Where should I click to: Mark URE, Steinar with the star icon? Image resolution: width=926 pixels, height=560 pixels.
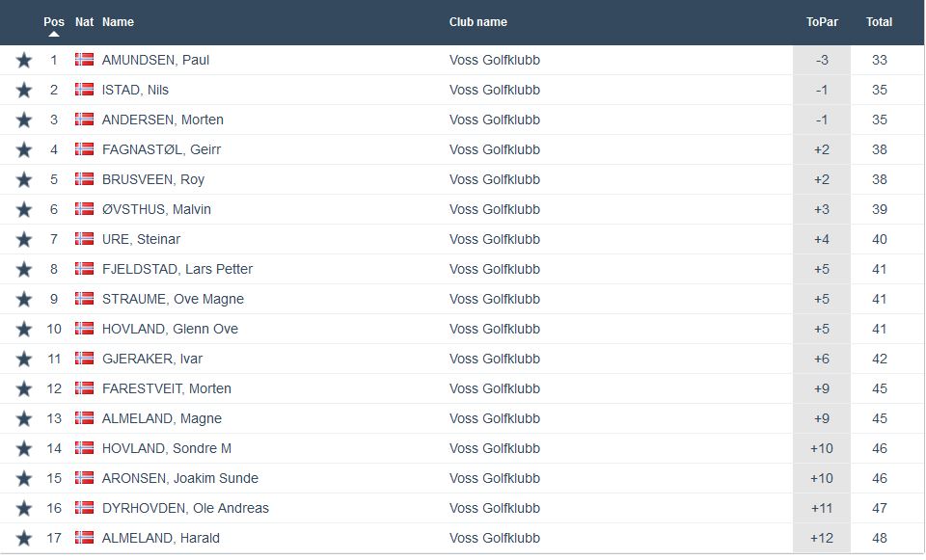pos(24,240)
